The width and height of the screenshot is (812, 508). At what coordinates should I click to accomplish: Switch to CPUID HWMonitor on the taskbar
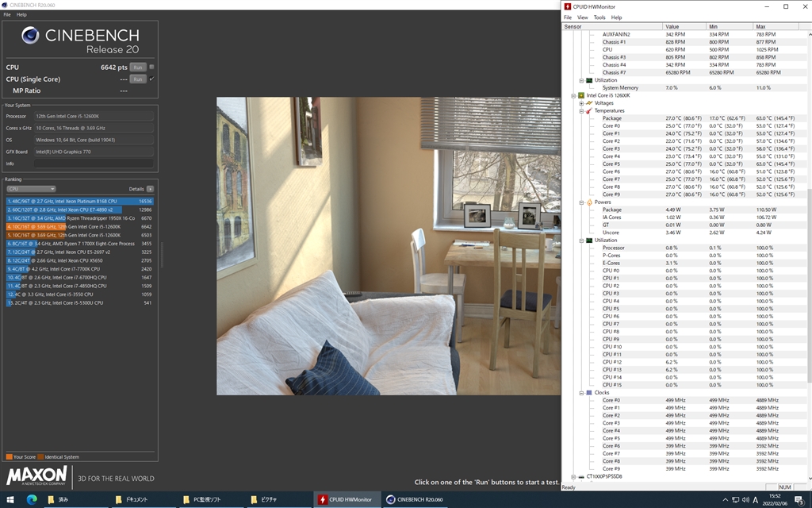tap(347, 499)
